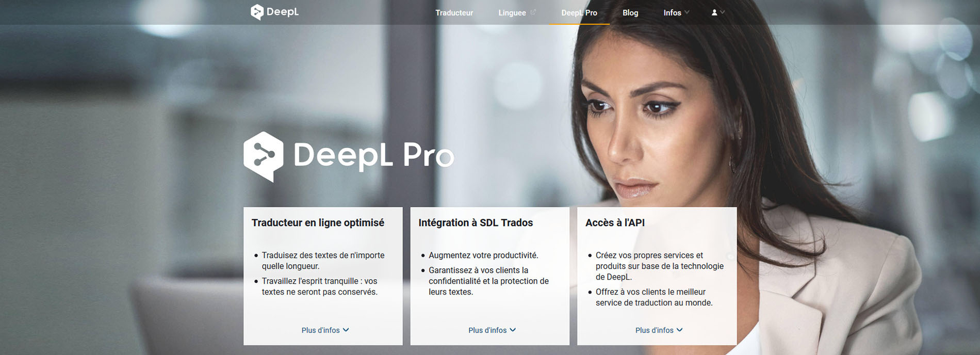The height and width of the screenshot is (355, 980).
Task: Expand Plus d'infos under Intégration à SDL Trados
Action: 492,330
